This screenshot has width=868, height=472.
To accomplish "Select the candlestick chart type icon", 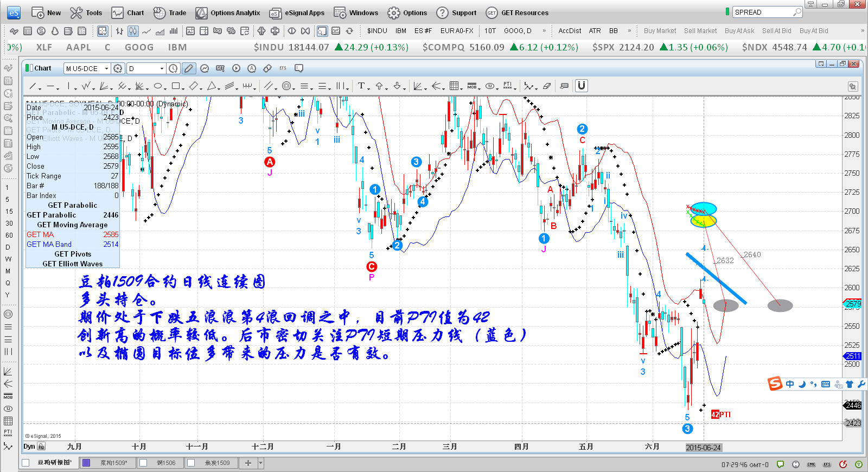I will pyautogui.click(x=133, y=31).
